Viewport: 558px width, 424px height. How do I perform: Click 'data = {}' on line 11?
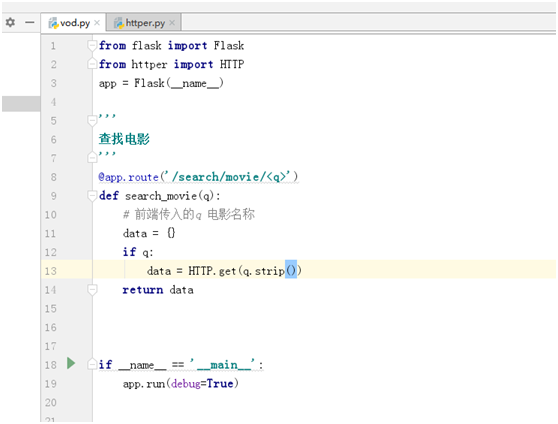tap(149, 234)
